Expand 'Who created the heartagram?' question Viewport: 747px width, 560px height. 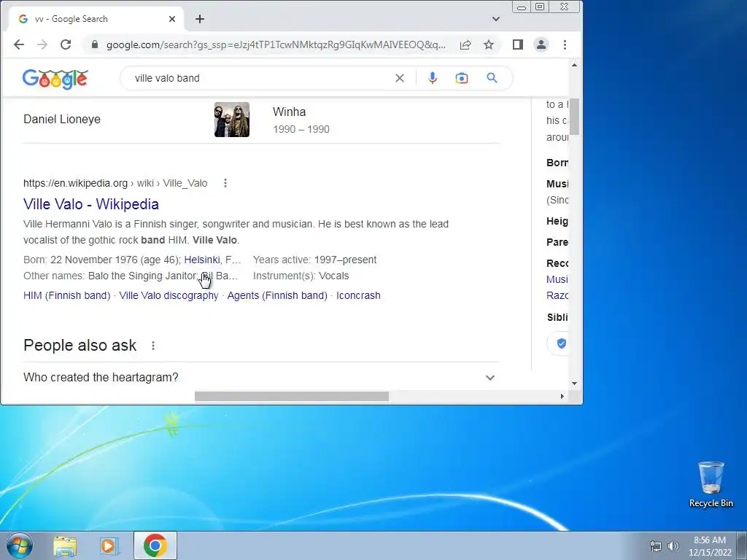click(x=261, y=377)
